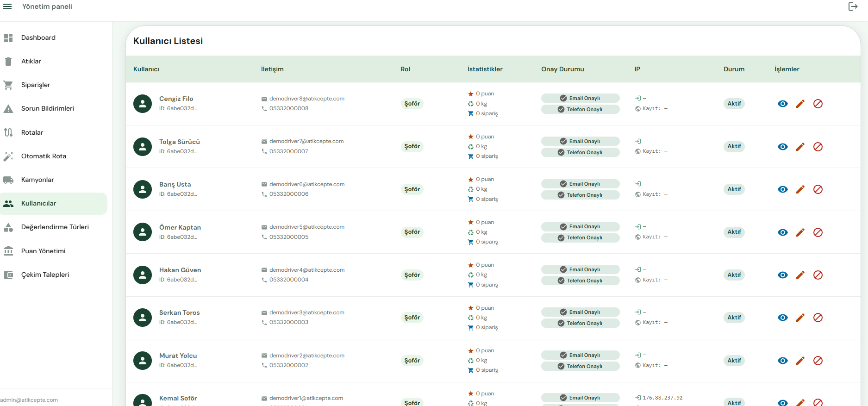The width and height of the screenshot is (868, 406).
Task: Click email demodriver7@atikcepte.com
Action: (x=306, y=141)
